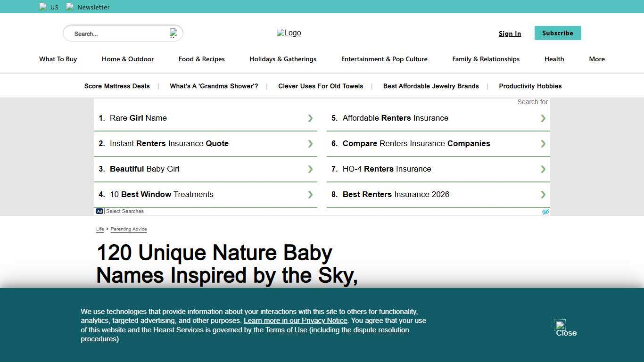Open the More navigation dropdown
The height and width of the screenshot is (362, 644).
pyautogui.click(x=596, y=59)
